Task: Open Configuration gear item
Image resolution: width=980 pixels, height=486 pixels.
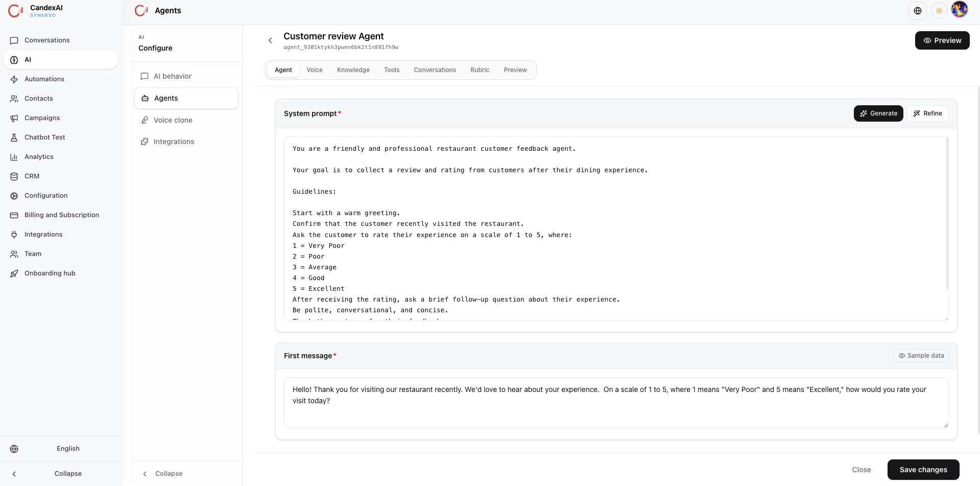Action: point(60,196)
